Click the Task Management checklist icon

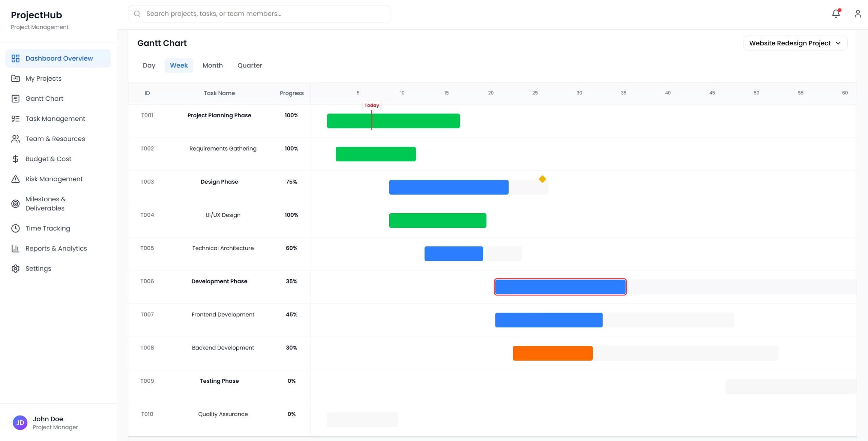[x=15, y=119]
